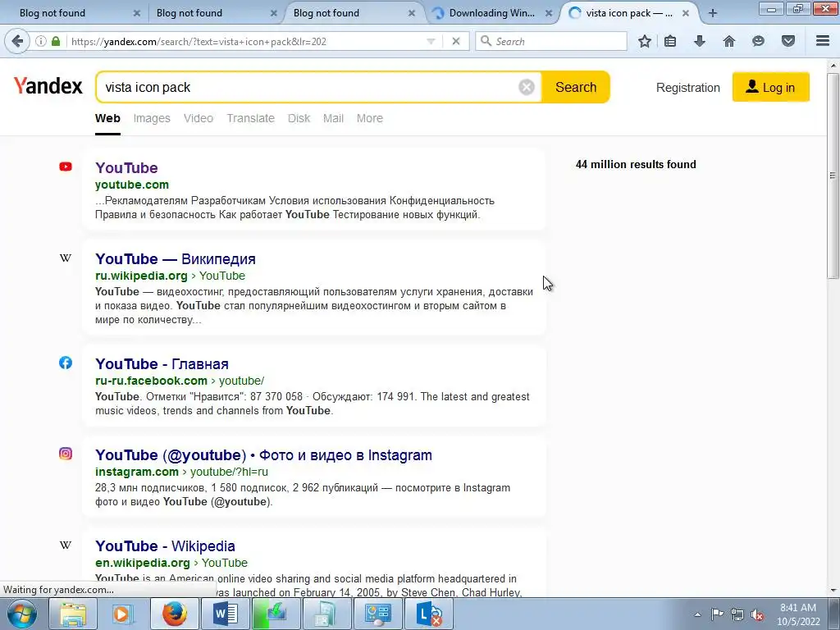Open the Mail tab on Yandex
Viewport: 840px width, 630px height.
[x=333, y=118]
